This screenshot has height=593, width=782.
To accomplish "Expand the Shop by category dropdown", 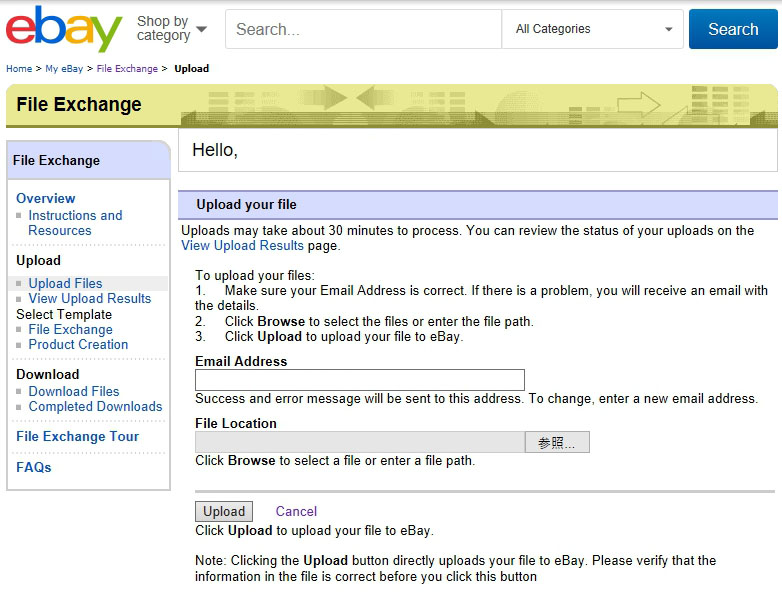I will tap(172, 28).
